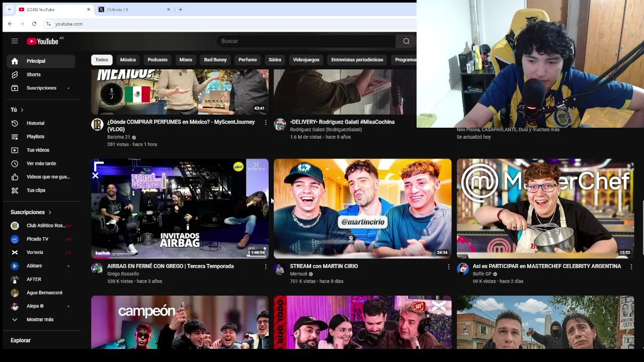Select the Bad Bunny filter chip
The height and width of the screenshot is (362, 644).
click(215, 60)
